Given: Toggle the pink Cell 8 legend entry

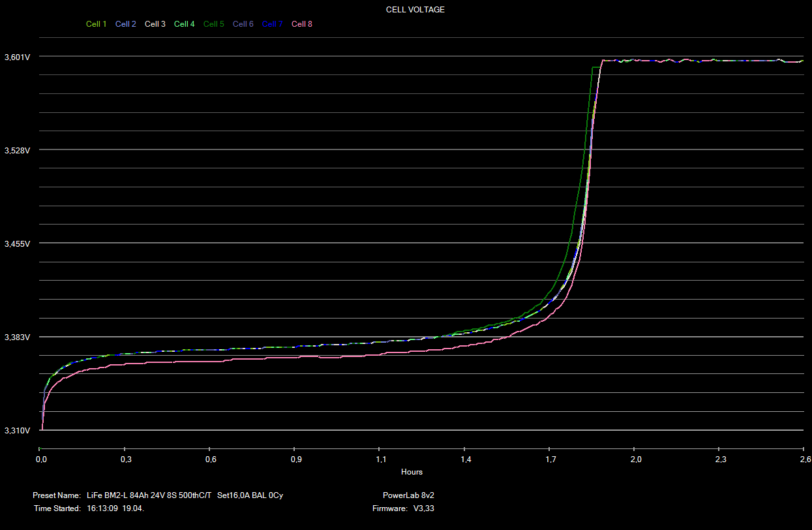Looking at the screenshot, I should click(301, 24).
